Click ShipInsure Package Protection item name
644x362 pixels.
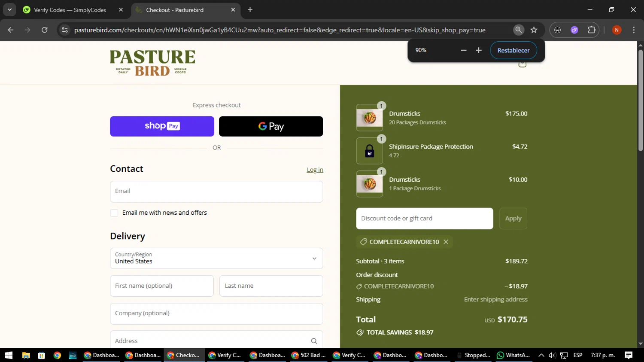point(431,147)
